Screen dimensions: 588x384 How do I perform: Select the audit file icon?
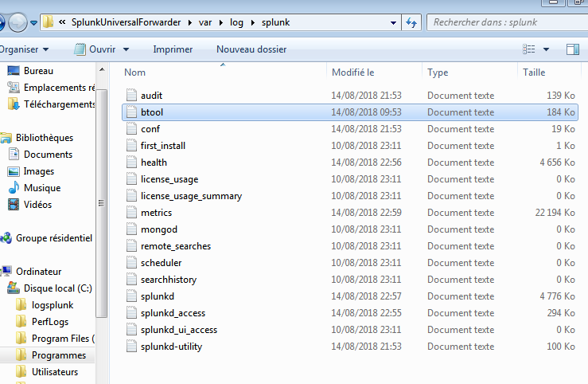point(131,96)
